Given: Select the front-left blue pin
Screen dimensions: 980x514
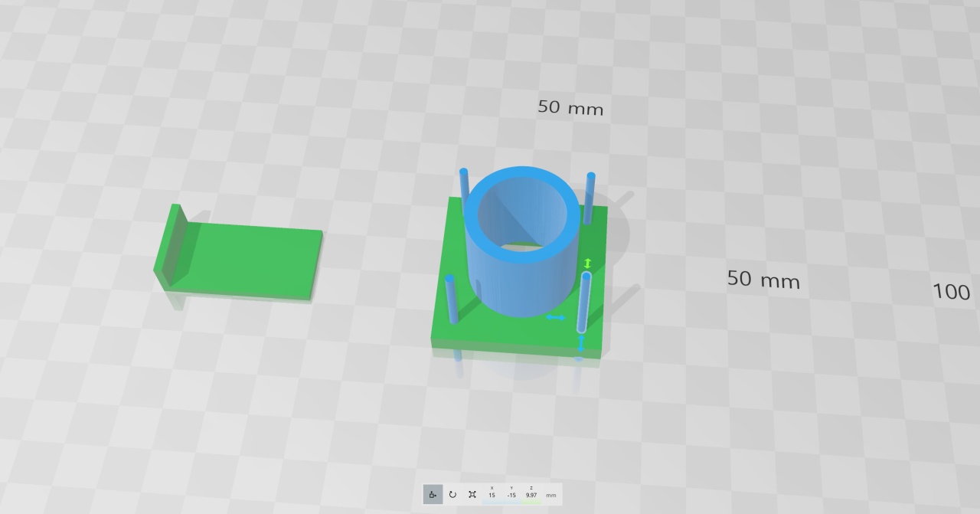Looking at the screenshot, I should [x=450, y=299].
